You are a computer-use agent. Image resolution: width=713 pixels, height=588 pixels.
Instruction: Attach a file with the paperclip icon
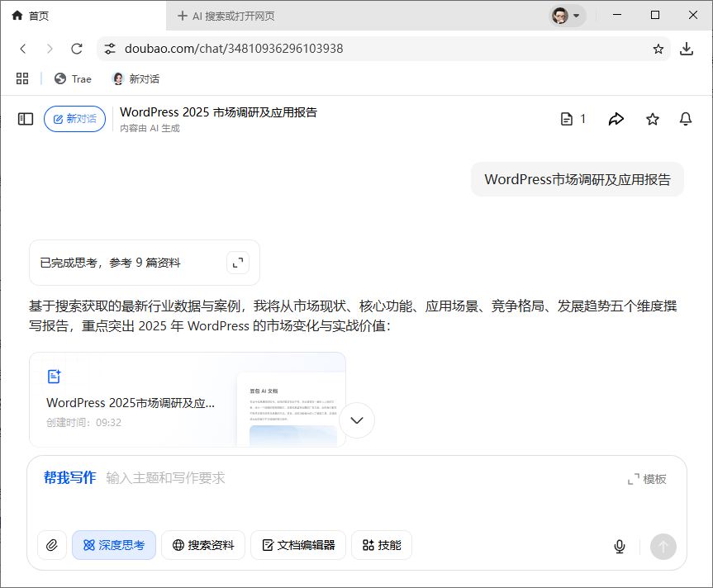click(51, 545)
